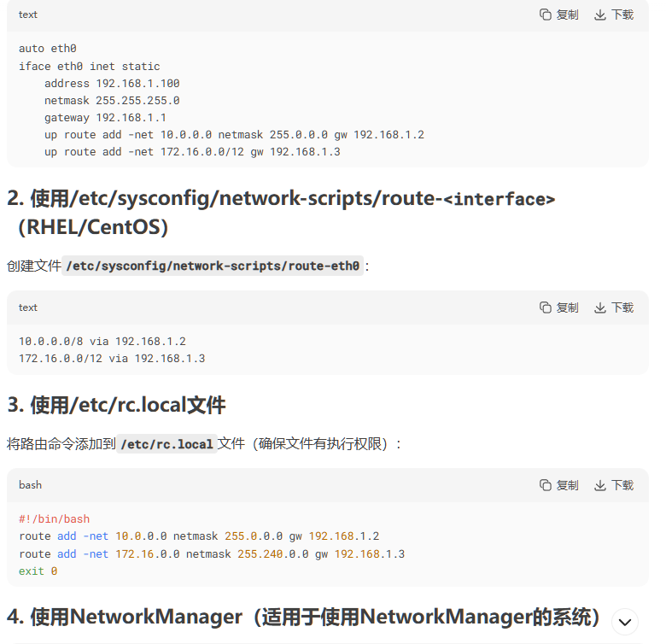Click the 复制 label in the bash block
Image resolution: width=666 pixels, height=644 pixels.
[568, 485]
